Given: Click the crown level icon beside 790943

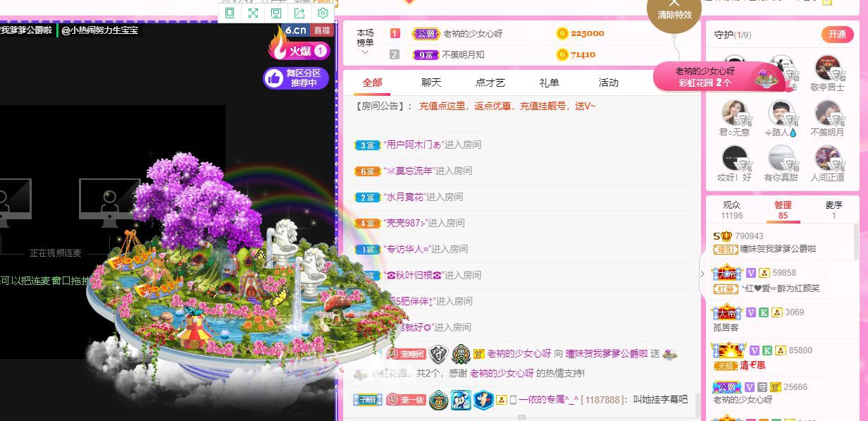Looking at the screenshot, I should pos(722,236).
